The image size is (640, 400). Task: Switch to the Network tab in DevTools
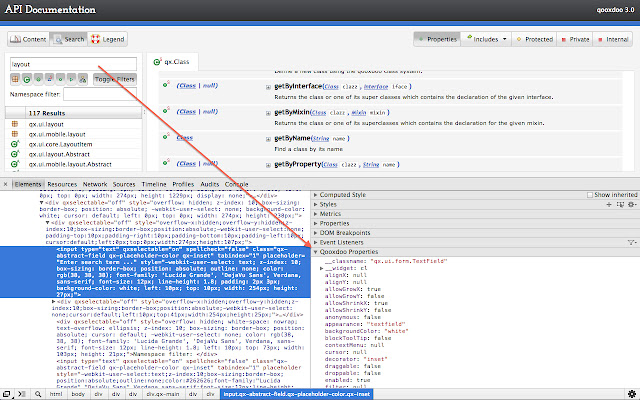(x=95, y=185)
